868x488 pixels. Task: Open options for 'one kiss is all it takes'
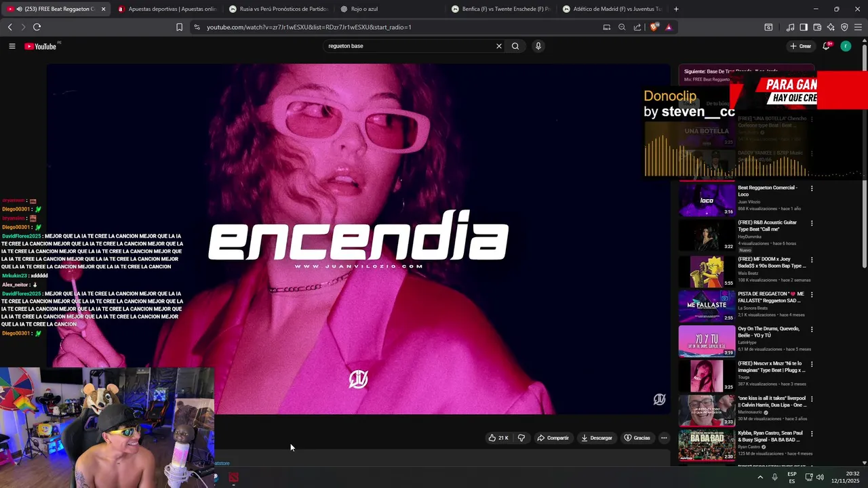click(x=812, y=399)
